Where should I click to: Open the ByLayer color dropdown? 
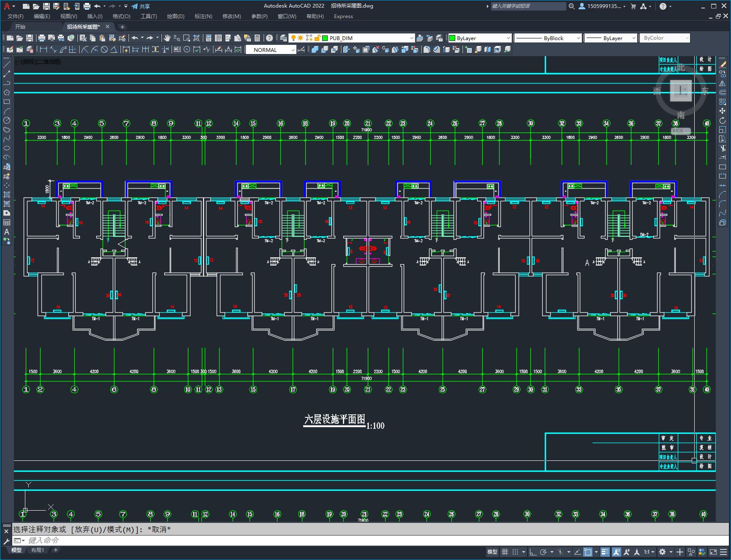click(x=480, y=38)
